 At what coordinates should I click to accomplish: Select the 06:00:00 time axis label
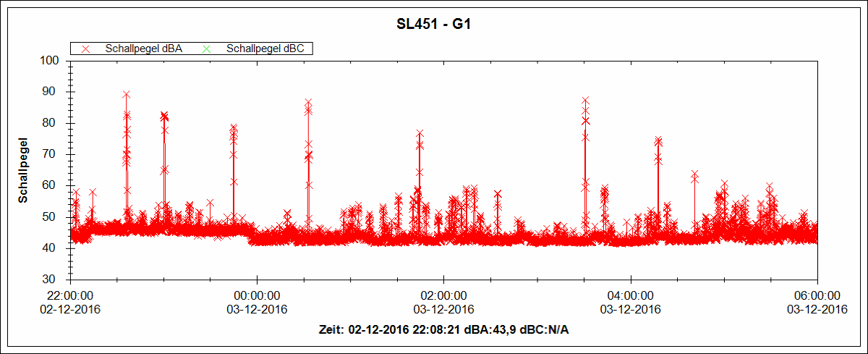pyautogui.click(x=817, y=296)
